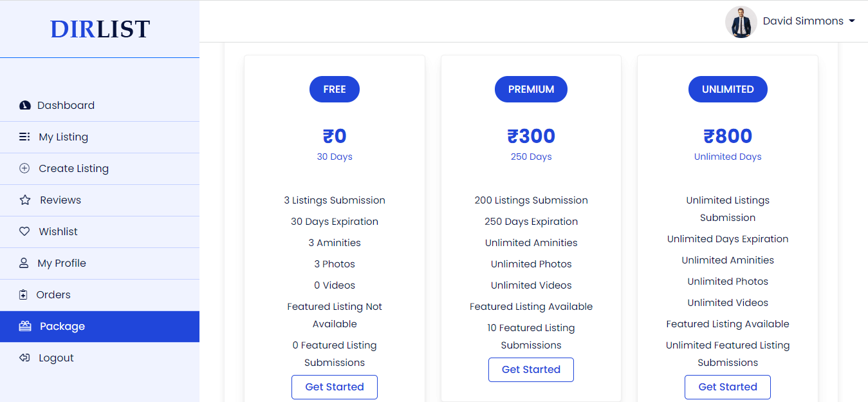
Task: Select the PREMIUM plan badge
Action: tap(531, 89)
